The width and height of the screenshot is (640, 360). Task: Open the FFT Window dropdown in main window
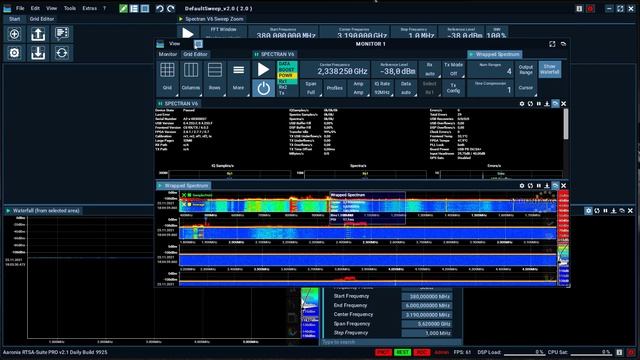pyautogui.click(x=223, y=32)
